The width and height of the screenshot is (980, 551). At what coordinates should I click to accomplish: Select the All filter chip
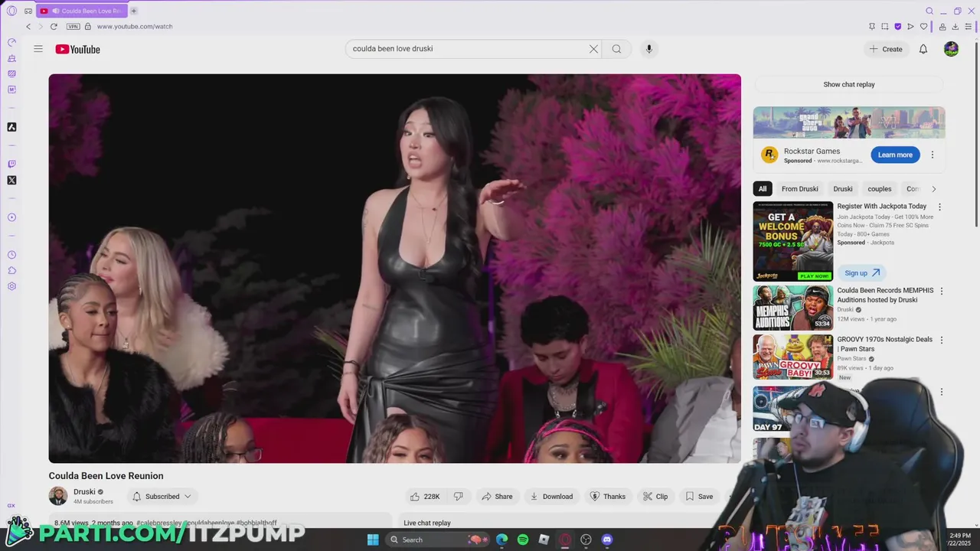point(763,189)
